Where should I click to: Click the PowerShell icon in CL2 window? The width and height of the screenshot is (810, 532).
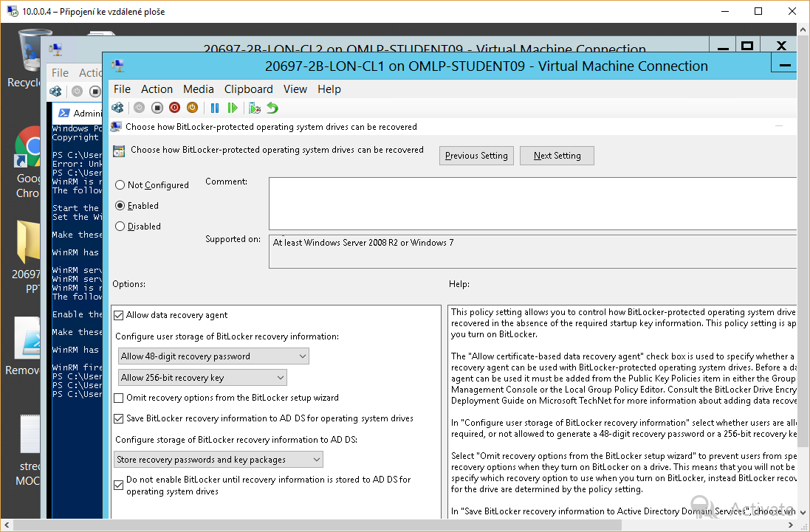pos(64,113)
